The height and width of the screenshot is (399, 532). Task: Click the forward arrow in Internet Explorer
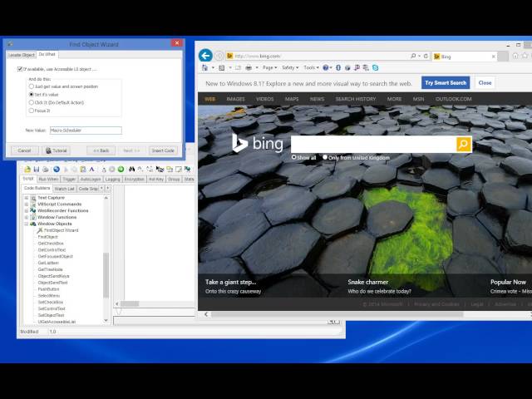219,56
